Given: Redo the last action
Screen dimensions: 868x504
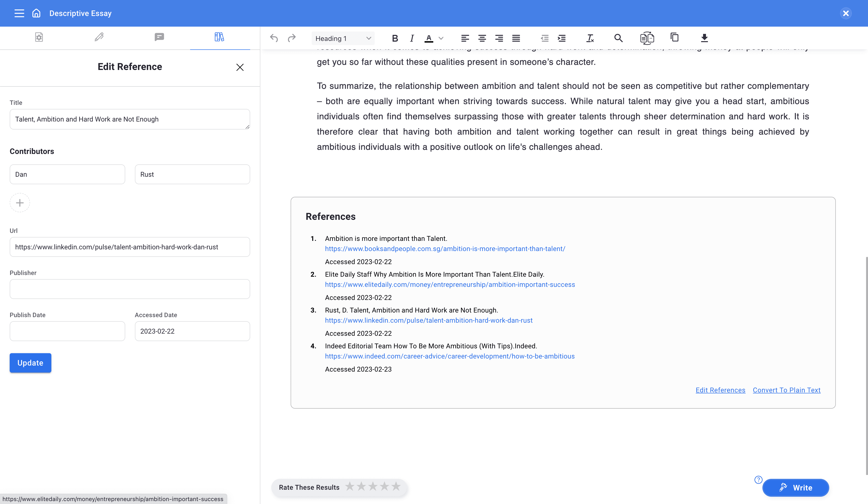Looking at the screenshot, I should (292, 38).
